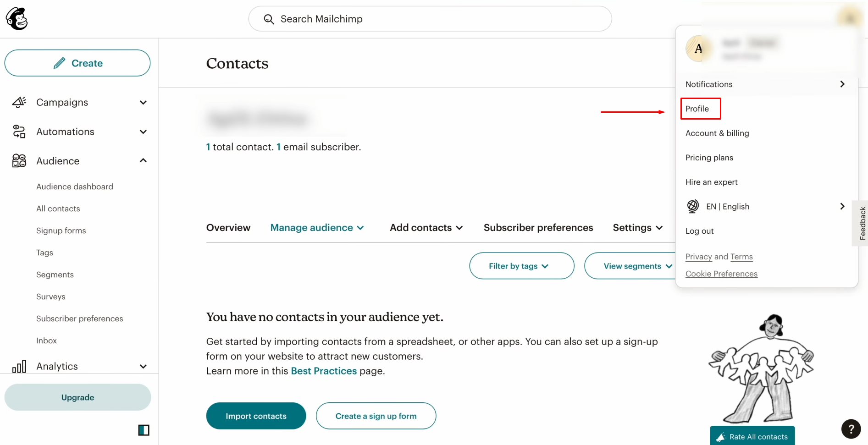The height and width of the screenshot is (445, 868).
Task: Open the Terms link
Action: pos(741,257)
